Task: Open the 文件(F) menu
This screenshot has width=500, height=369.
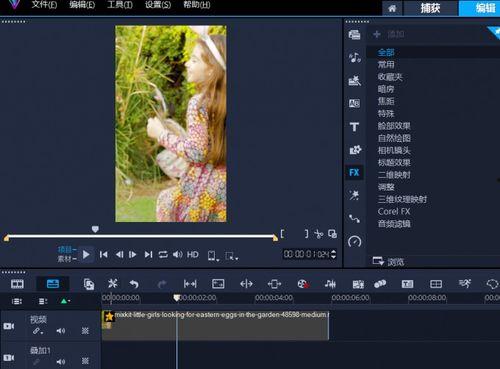Action: [44, 5]
